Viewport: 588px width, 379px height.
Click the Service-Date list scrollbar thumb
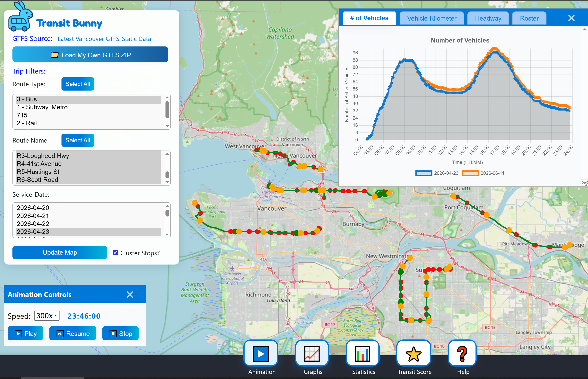tap(167, 213)
